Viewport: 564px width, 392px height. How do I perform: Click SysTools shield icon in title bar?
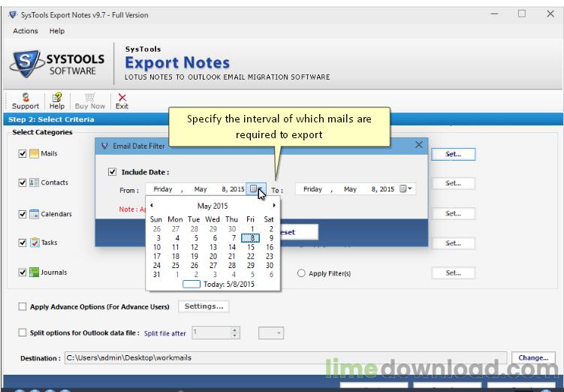tap(13, 15)
